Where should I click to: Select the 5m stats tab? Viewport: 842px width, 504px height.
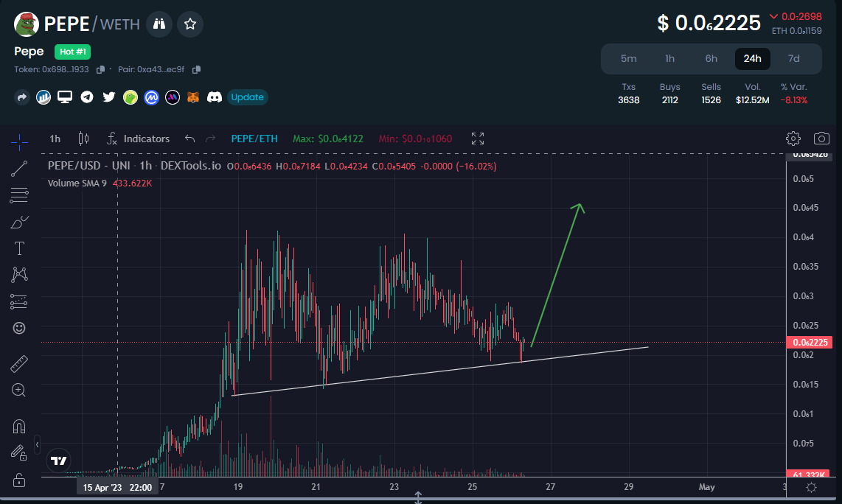click(x=629, y=58)
